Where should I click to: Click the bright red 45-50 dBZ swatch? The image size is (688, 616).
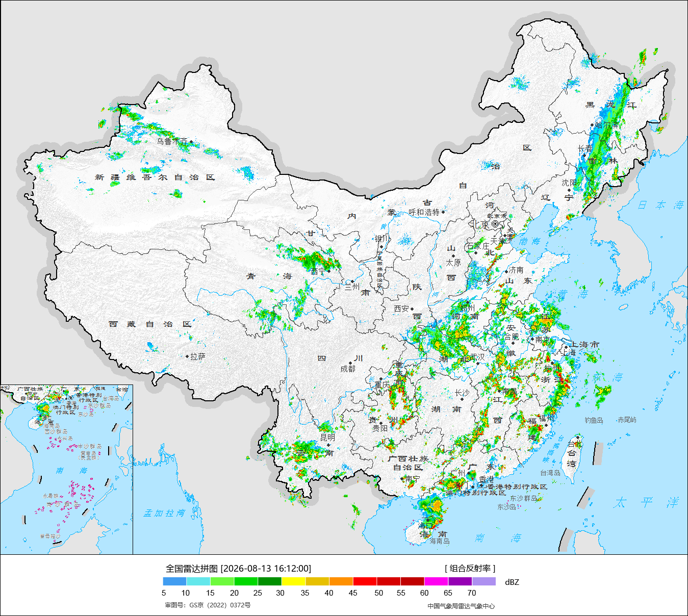[x=365, y=581]
